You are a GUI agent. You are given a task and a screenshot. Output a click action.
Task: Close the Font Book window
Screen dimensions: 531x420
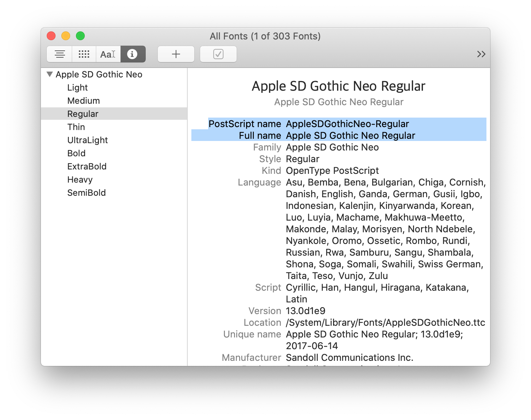tap(51, 36)
